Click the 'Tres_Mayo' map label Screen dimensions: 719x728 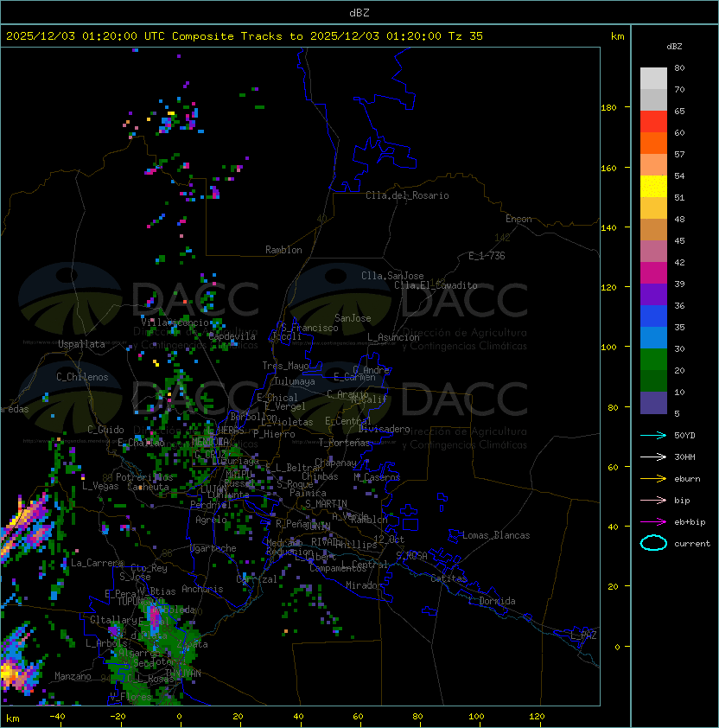pos(285,366)
